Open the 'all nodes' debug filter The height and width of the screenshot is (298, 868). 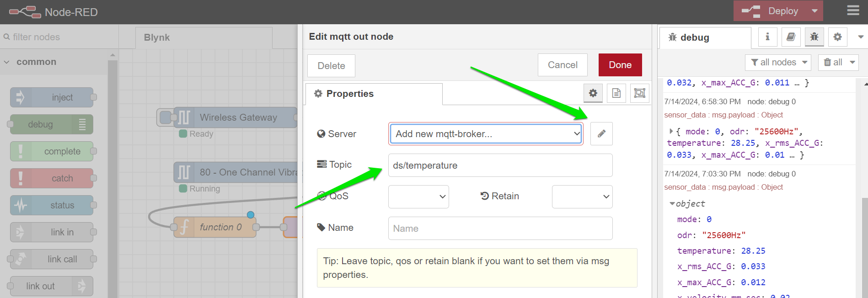(x=778, y=62)
